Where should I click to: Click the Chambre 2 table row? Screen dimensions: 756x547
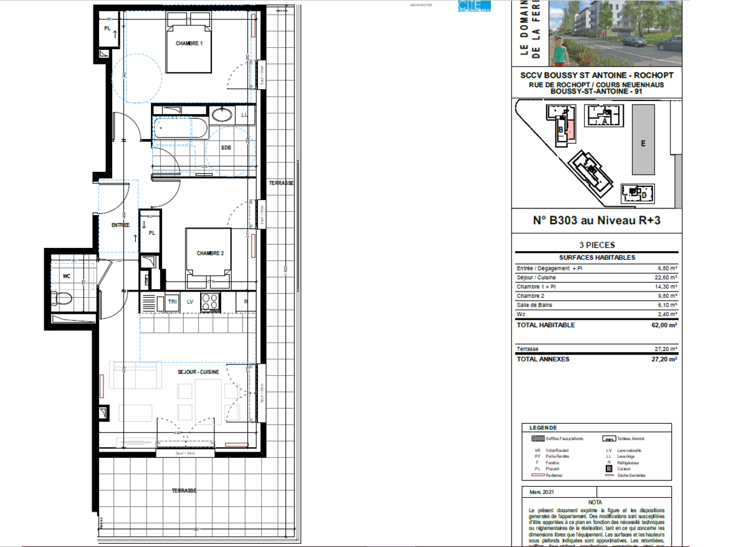[x=597, y=296]
